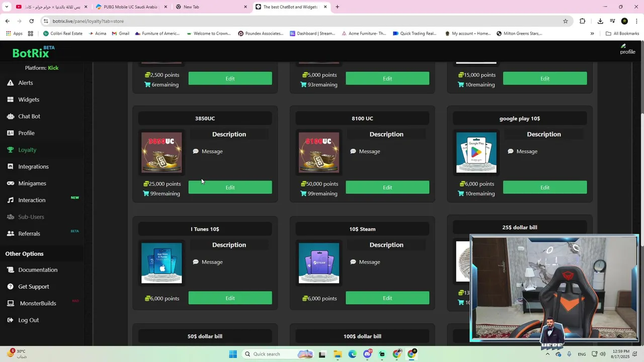Edit the I Tunes 10$ item
Image resolution: width=644 pixels, height=362 pixels.
230,298
